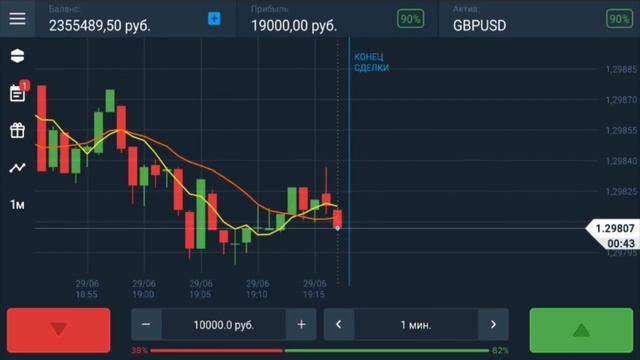Click the profit value 19000,00 руб.

click(294, 26)
